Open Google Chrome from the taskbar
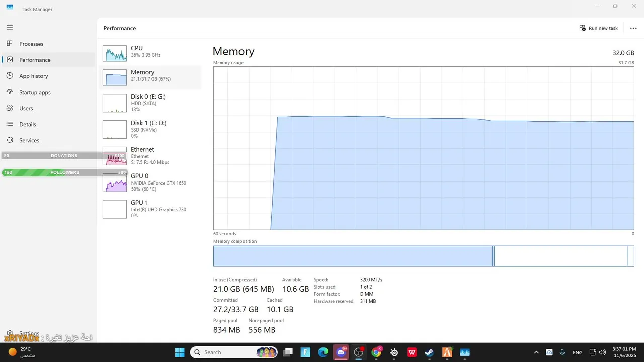The image size is (644, 362). (376, 352)
